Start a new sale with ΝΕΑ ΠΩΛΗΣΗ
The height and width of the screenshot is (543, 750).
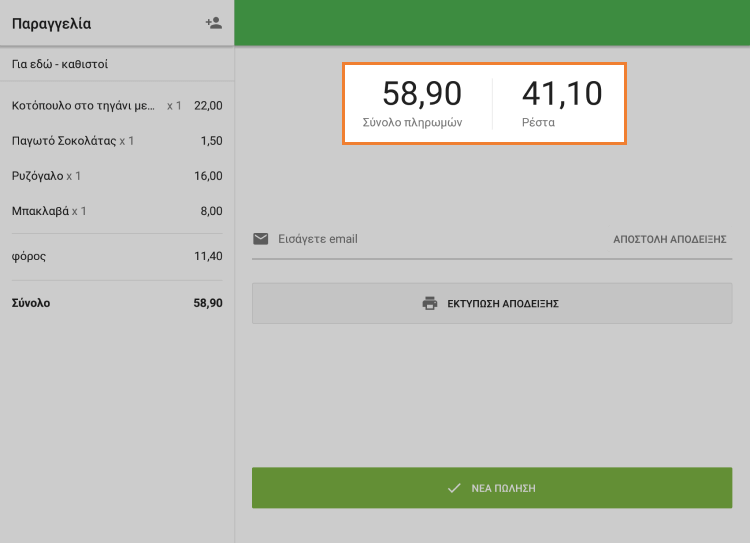tap(492, 488)
